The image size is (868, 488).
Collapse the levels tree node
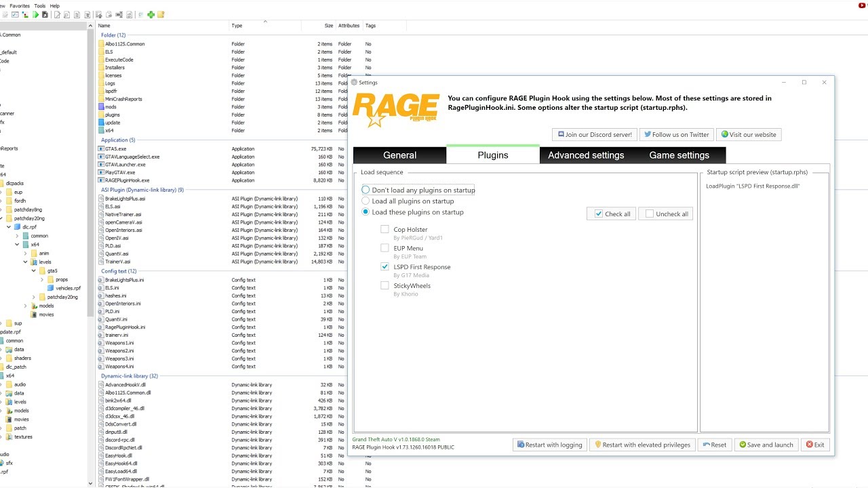point(26,262)
